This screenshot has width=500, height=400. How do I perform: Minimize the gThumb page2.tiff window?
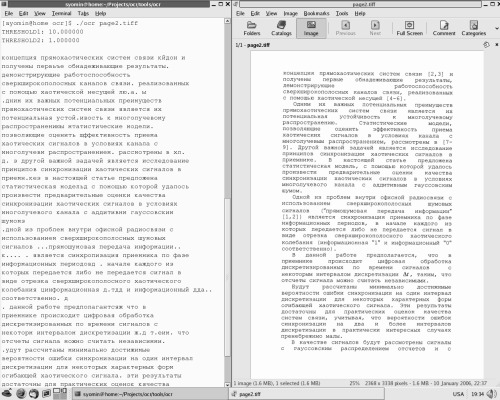pos(486,4)
